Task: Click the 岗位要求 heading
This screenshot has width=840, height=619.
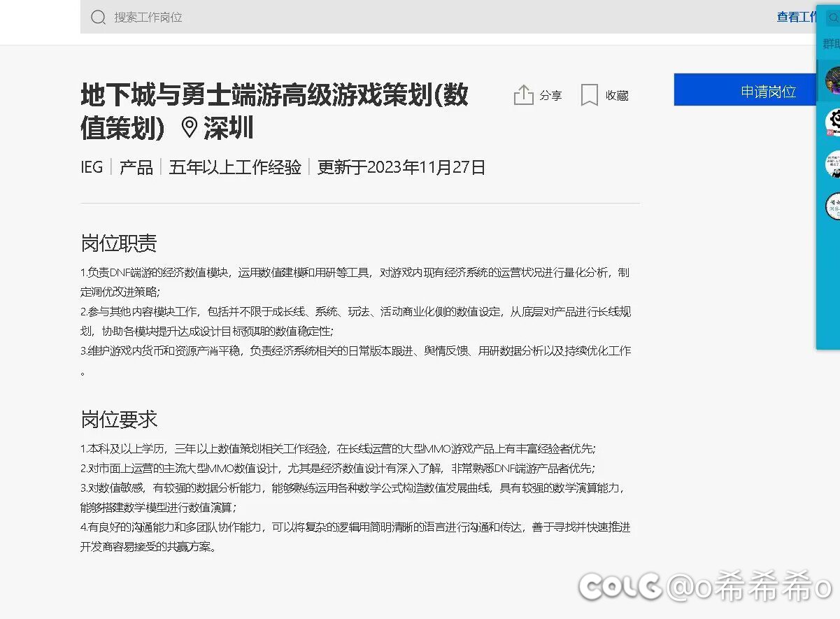Action: point(119,420)
